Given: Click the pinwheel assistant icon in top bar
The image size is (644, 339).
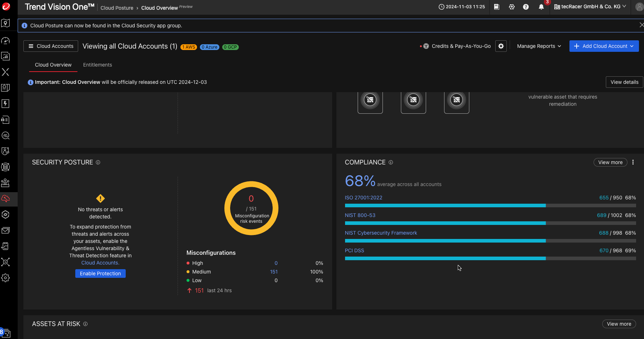Looking at the screenshot, I should pyautogui.click(x=511, y=7).
